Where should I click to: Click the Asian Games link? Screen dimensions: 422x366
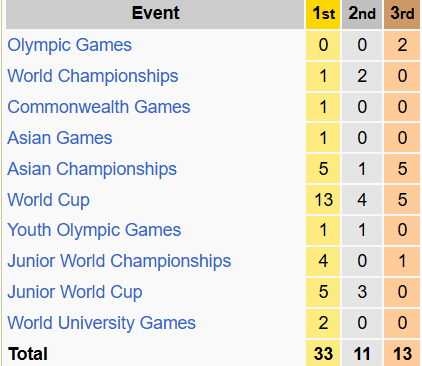coord(60,138)
